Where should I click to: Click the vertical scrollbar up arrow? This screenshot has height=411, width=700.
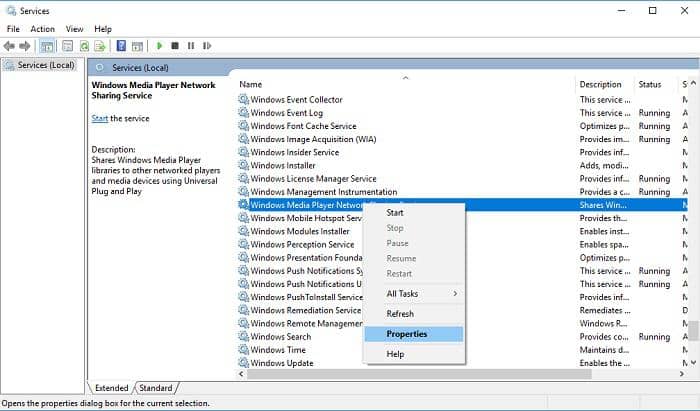[x=693, y=83]
